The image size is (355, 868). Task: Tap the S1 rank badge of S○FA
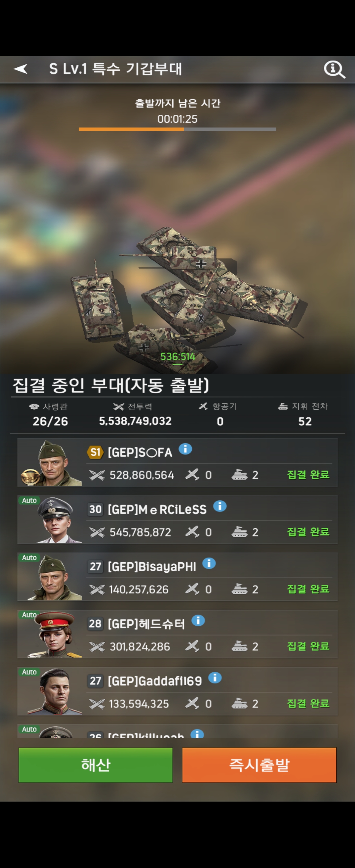click(95, 452)
